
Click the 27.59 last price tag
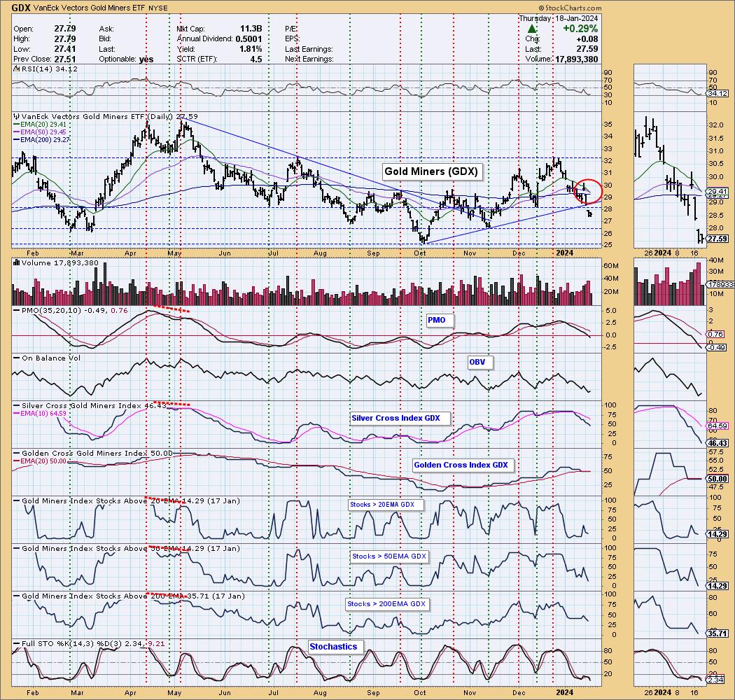coord(717,239)
